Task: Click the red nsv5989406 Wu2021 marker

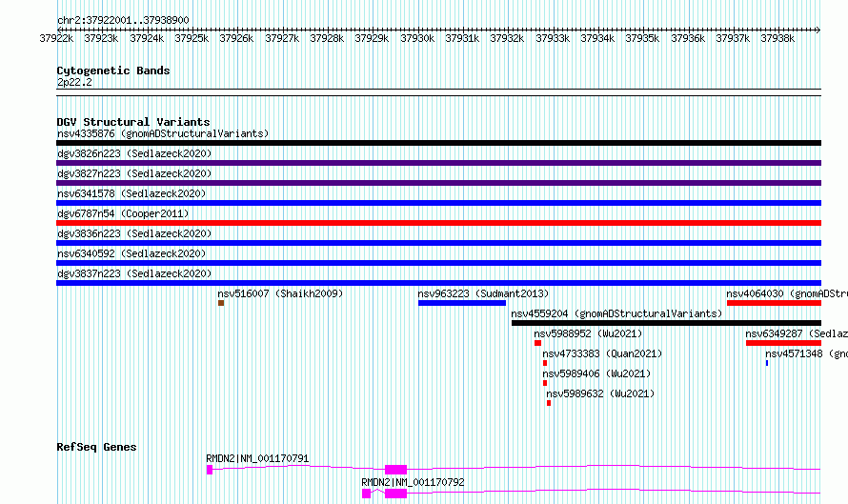Action: pyautogui.click(x=545, y=383)
